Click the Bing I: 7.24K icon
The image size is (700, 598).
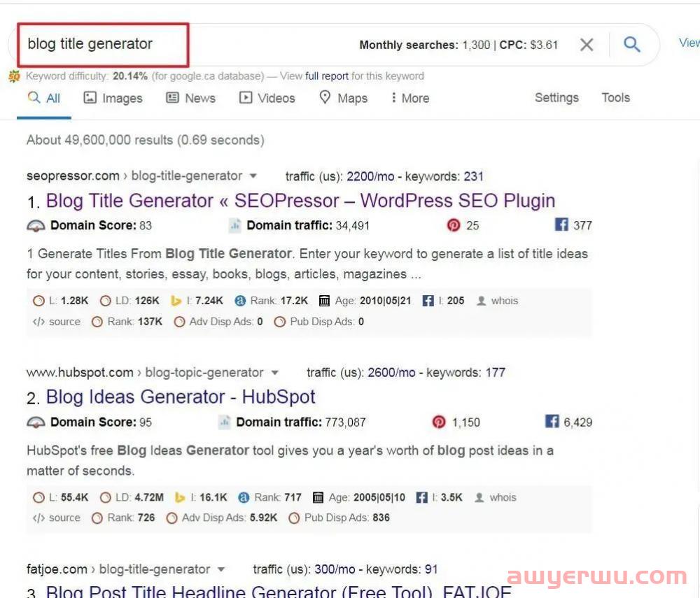click(x=176, y=301)
